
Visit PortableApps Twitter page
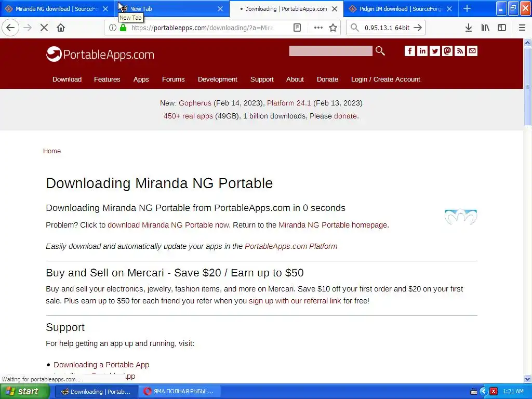pos(435,51)
